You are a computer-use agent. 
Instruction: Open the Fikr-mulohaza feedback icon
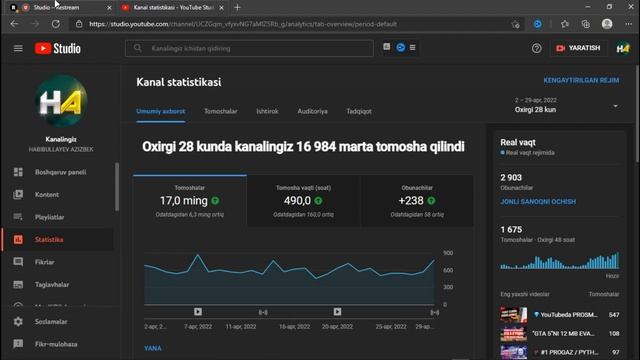point(18,344)
